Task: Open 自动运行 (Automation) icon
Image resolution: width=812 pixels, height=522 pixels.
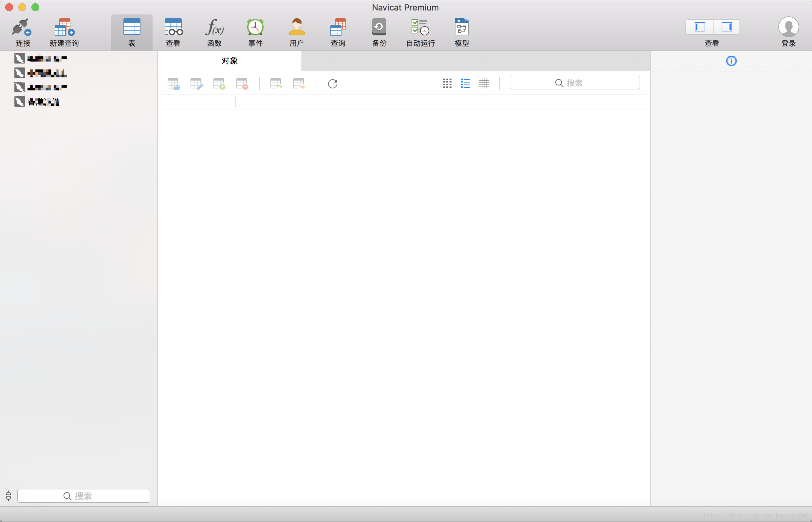Action: [x=420, y=28]
